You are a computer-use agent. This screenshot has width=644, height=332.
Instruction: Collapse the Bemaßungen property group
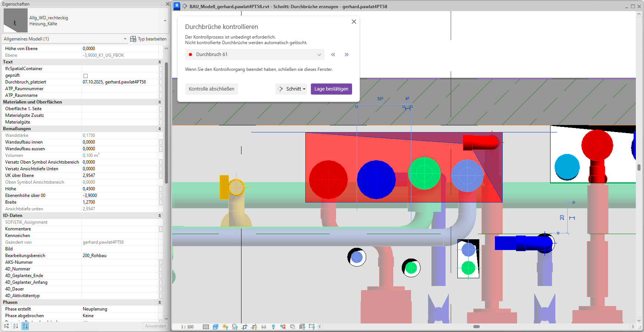[160, 129]
